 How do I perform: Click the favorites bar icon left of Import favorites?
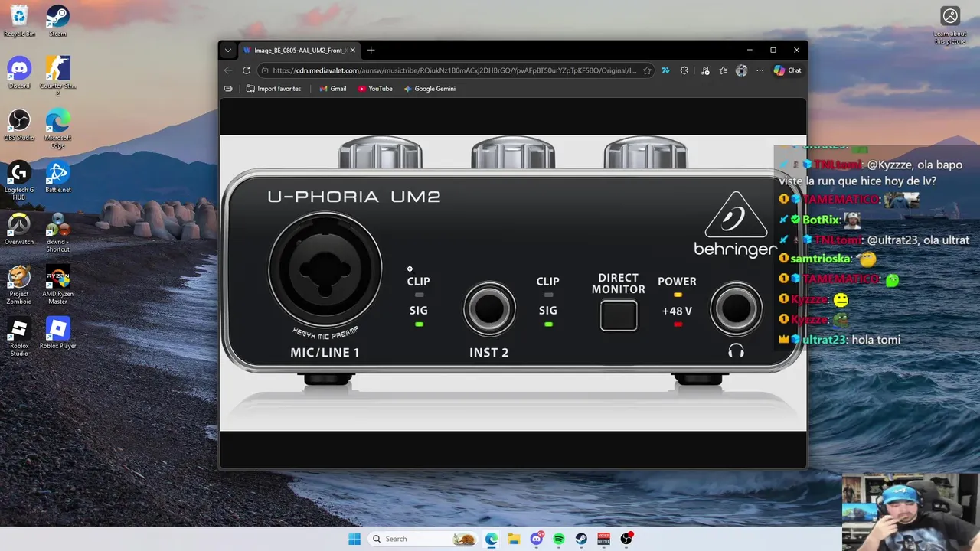(x=228, y=89)
